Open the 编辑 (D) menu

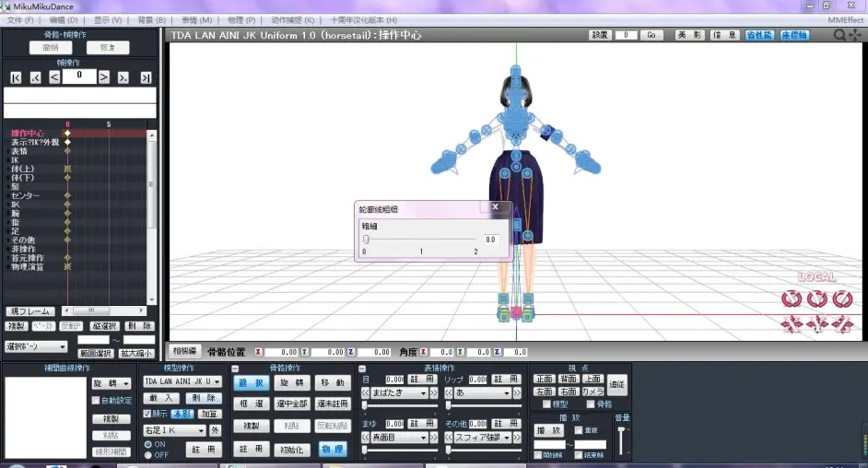[64, 20]
